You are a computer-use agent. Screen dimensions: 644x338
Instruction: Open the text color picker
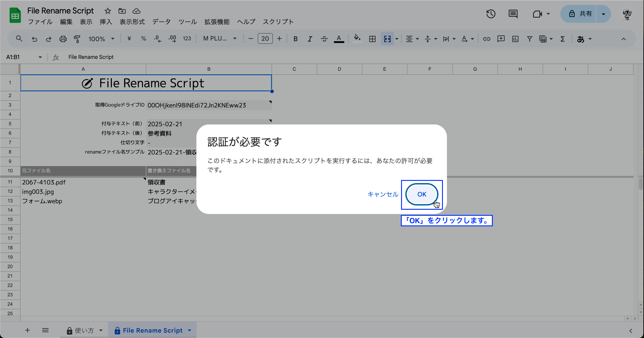(339, 39)
